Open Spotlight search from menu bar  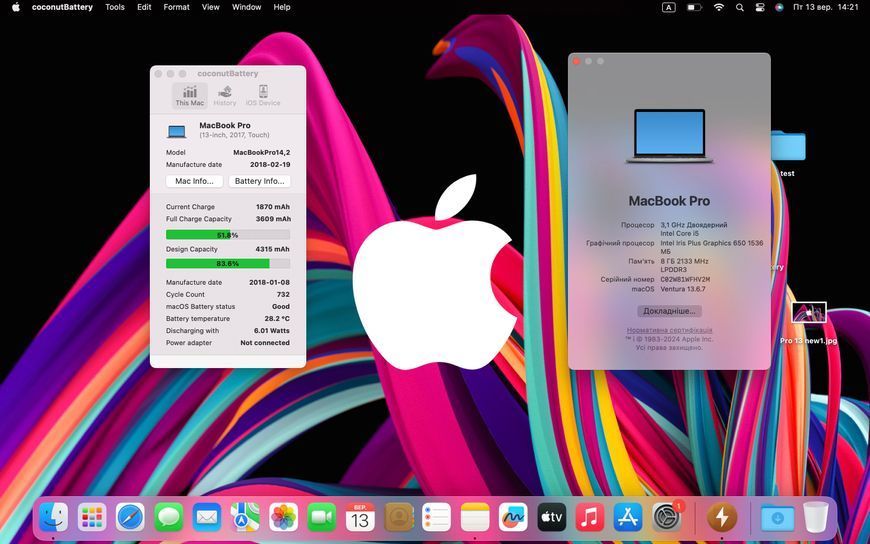coord(740,7)
